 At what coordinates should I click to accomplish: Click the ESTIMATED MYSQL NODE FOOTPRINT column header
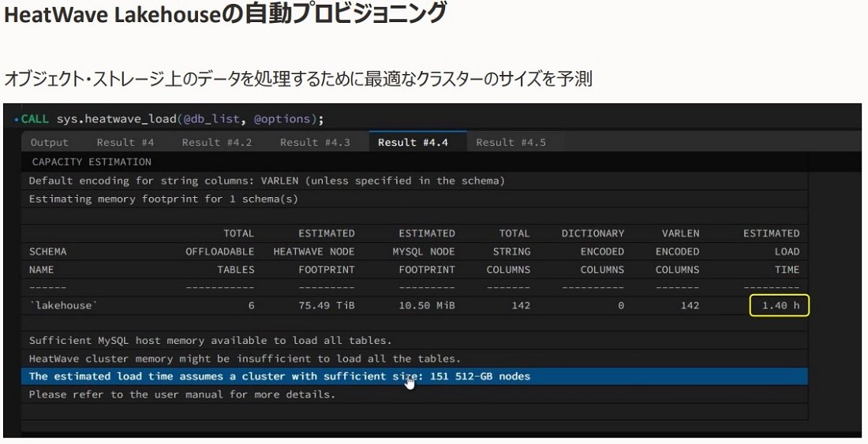[x=424, y=252]
